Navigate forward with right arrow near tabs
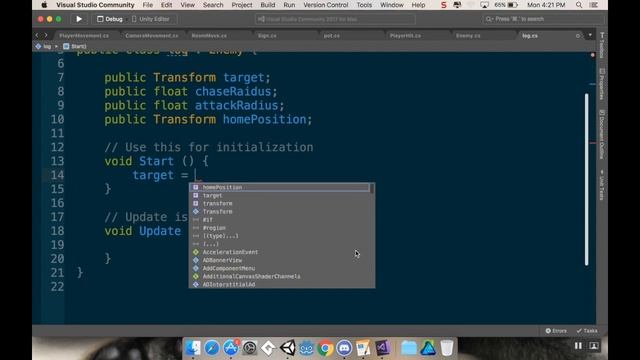 click(x=46, y=36)
